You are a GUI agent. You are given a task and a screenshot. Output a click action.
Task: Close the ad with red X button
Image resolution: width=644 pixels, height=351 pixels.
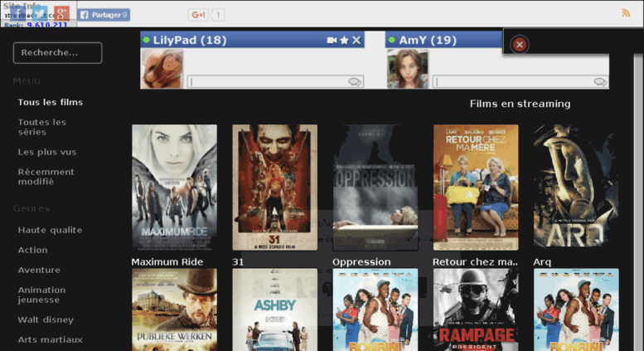tap(520, 44)
